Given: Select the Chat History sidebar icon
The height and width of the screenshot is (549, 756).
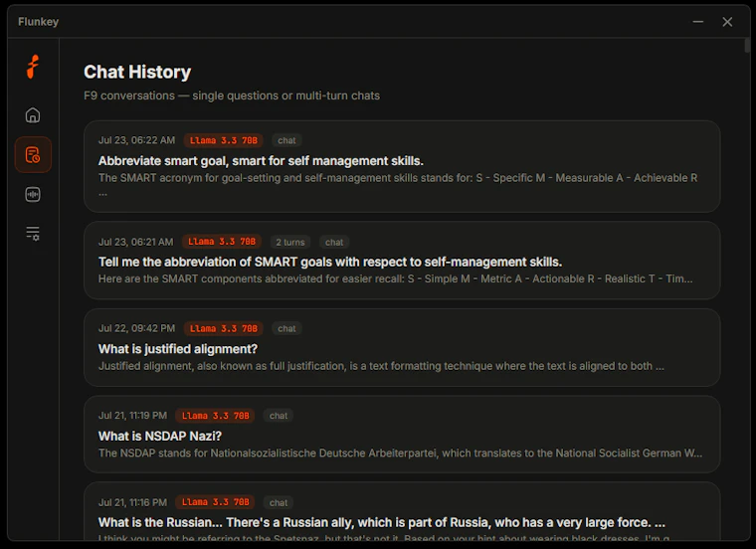Looking at the screenshot, I should point(33,155).
